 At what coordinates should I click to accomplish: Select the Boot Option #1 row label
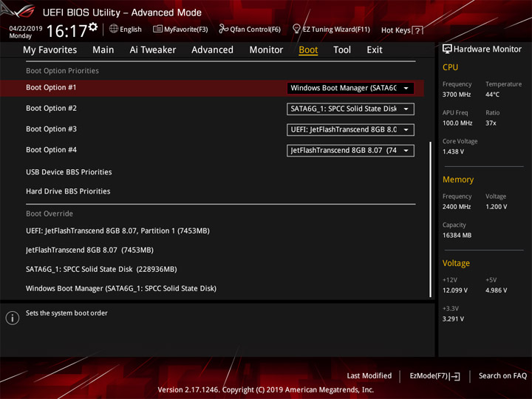click(x=51, y=87)
